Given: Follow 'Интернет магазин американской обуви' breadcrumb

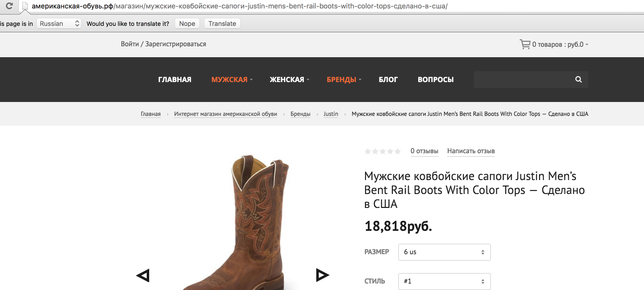Looking at the screenshot, I should 225,114.
